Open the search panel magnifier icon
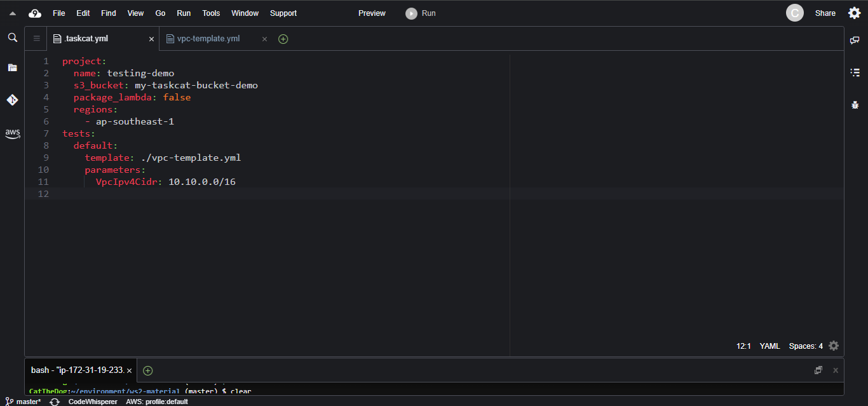Viewport: 868px width, 406px height. [12, 38]
